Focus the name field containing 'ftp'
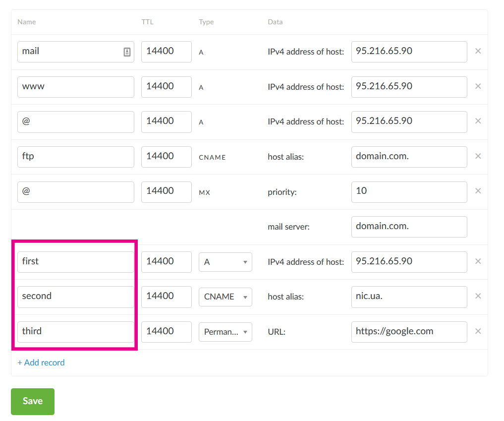The image size is (504, 421). point(75,156)
